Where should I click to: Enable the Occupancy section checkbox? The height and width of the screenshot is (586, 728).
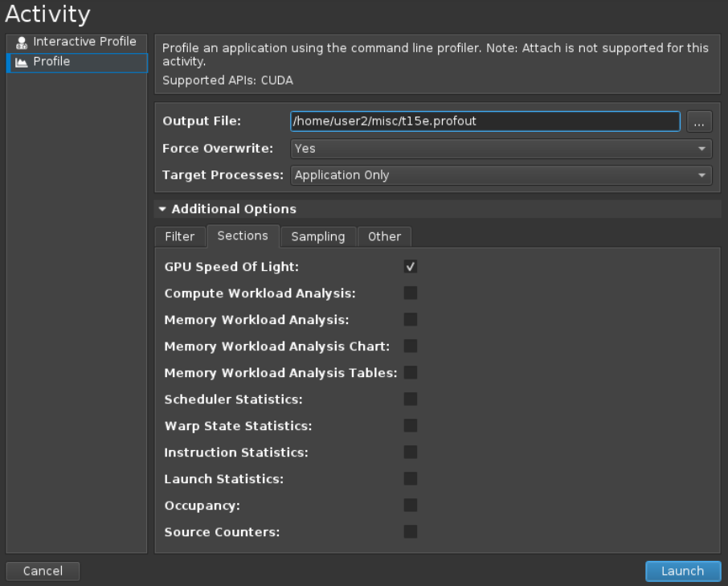point(411,506)
